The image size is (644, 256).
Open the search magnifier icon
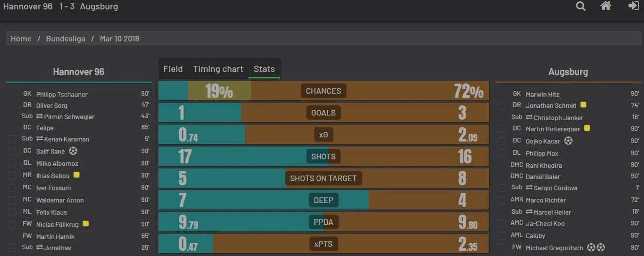[x=580, y=6]
